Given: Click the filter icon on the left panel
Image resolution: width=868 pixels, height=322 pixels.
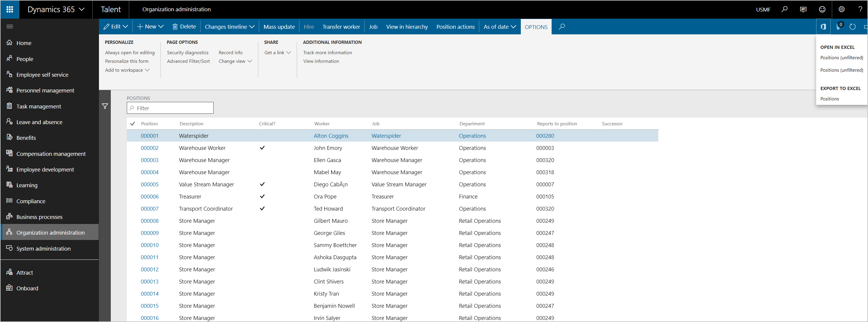Looking at the screenshot, I should (105, 106).
